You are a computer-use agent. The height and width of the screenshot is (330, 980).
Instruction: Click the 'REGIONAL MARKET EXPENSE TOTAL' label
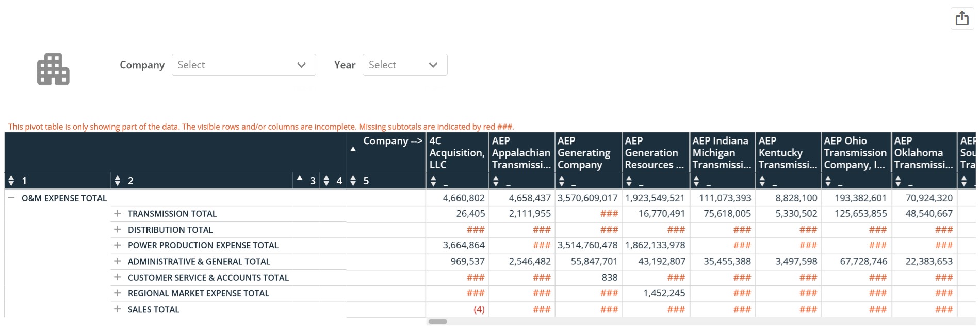pos(199,293)
